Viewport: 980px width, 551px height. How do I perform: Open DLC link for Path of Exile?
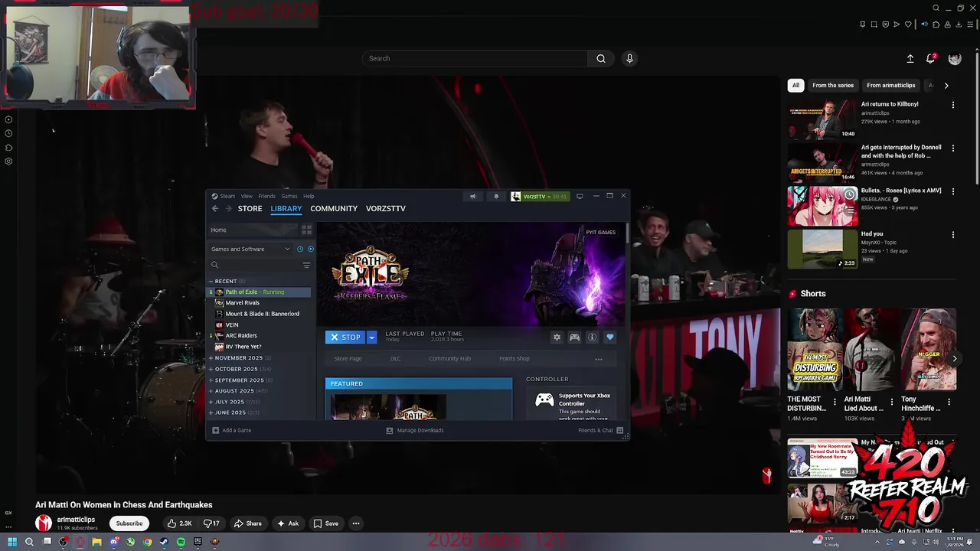coord(395,358)
